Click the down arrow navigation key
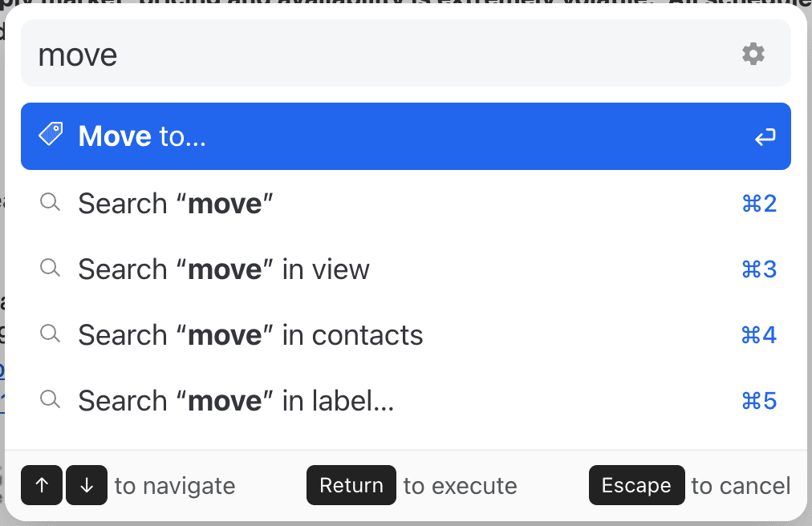812x526 pixels. 87,485
